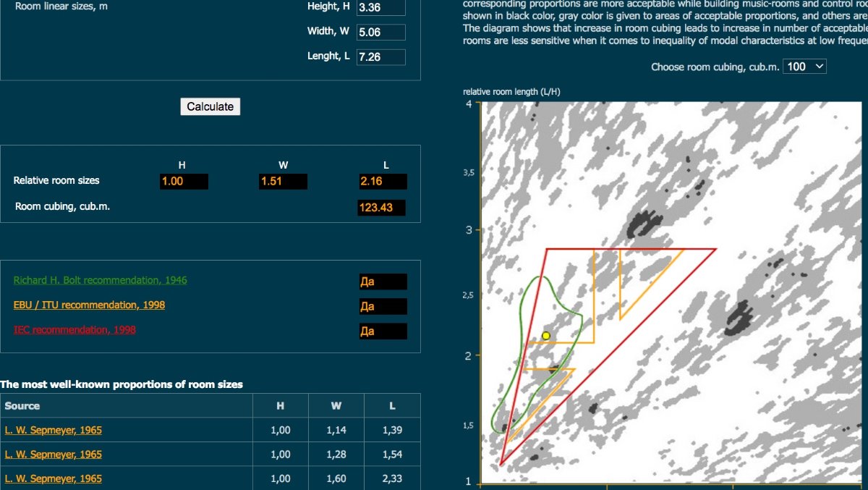Focus the Lenght, L input field
This screenshot has width=868, height=490.
pos(380,56)
